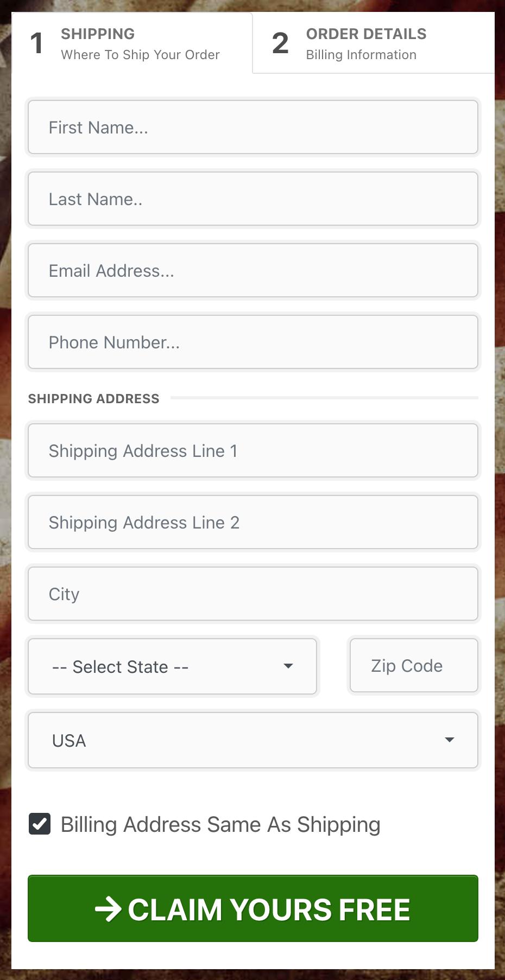Focus the Zip Code input

pyautogui.click(x=414, y=666)
